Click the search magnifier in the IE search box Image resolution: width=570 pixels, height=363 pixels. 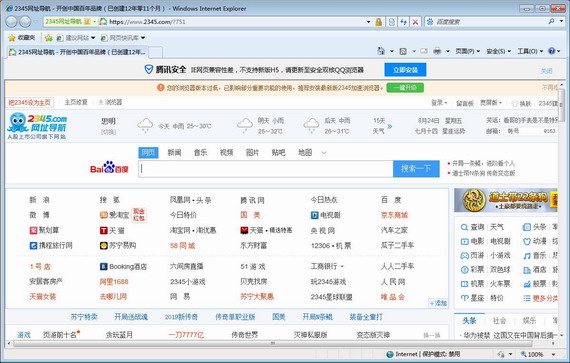(551, 22)
